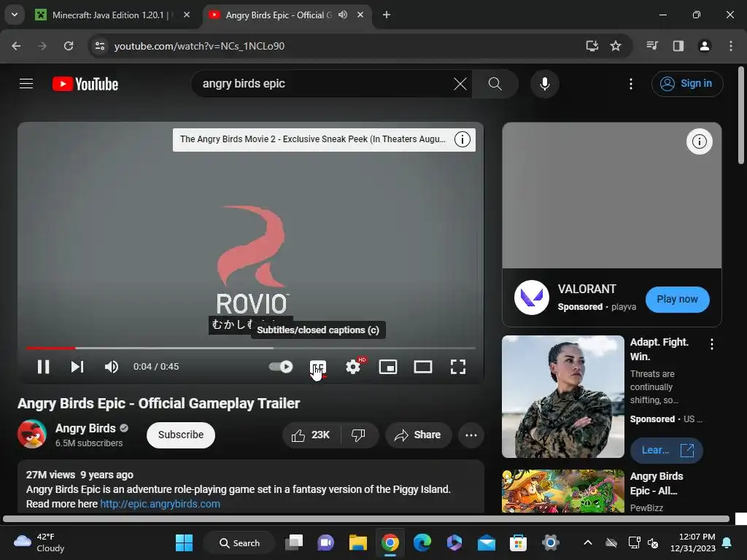Open The Angry Birds Movie 2 suggested card

312,139
